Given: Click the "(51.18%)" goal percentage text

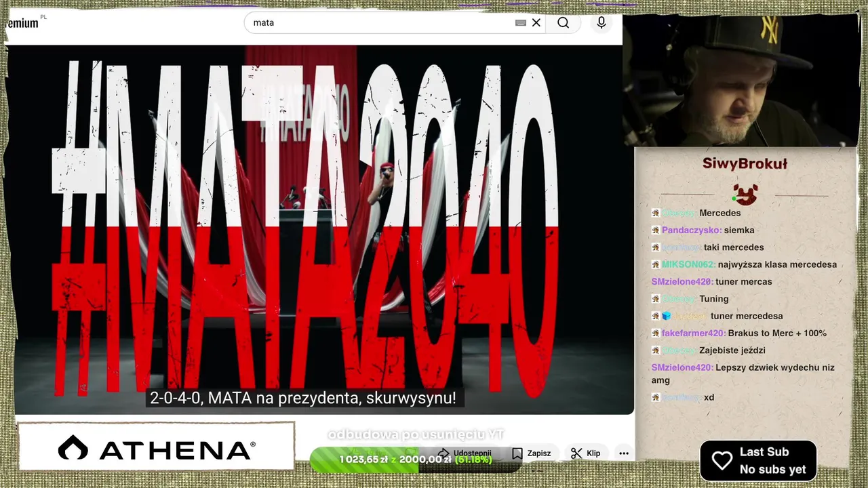Looking at the screenshot, I should point(473,460).
